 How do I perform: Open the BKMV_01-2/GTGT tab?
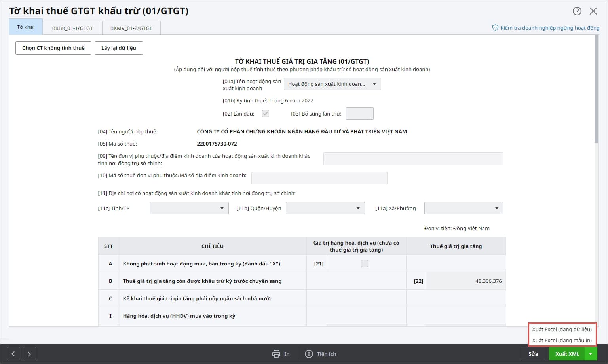pyautogui.click(x=131, y=28)
